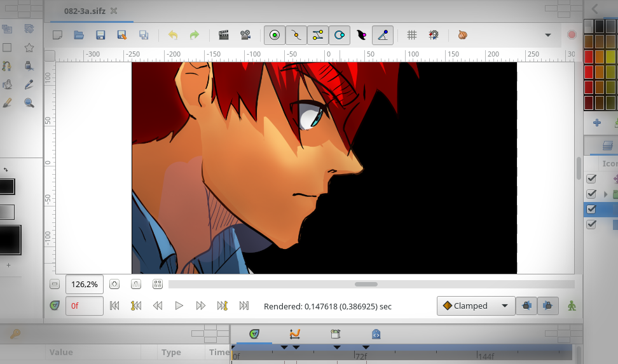618x364 pixels.
Task: Switch to the blue tag icon panel tab
Action: coord(376,334)
